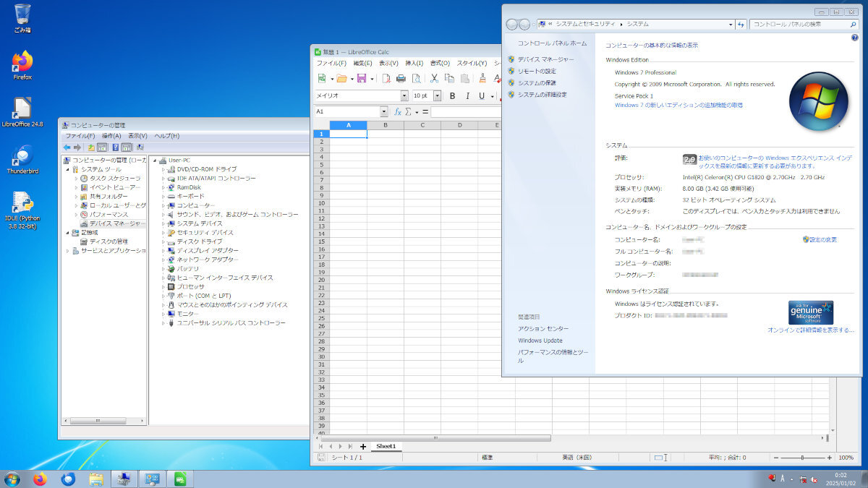
Task: Click the Paste clipboard icon in Calc
Action: point(464,78)
